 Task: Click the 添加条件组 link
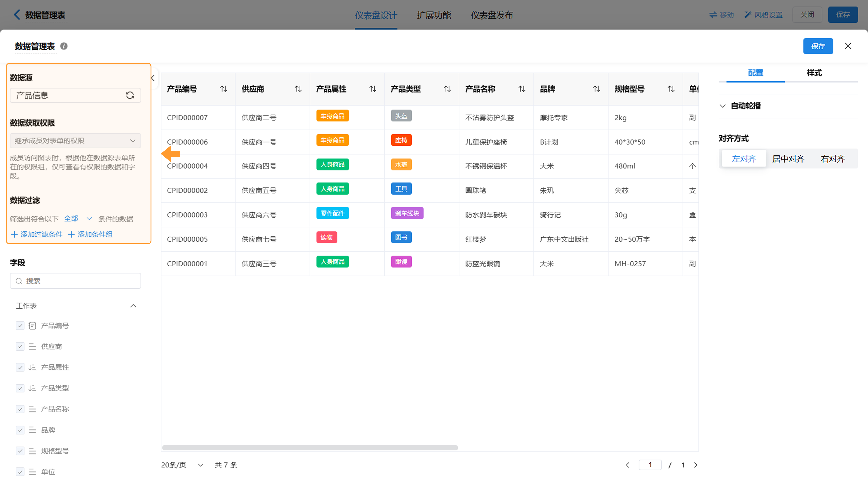[x=95, y=235]
